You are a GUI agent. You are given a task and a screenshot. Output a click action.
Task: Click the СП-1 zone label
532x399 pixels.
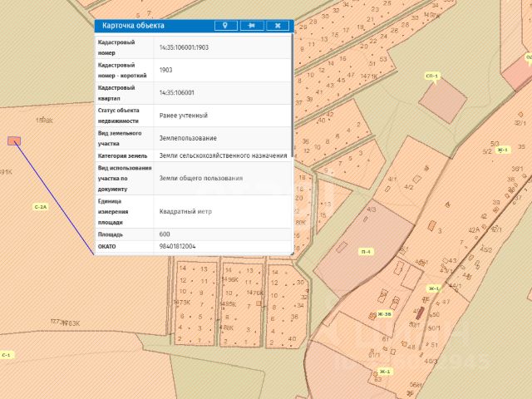(x=432, y=76)
